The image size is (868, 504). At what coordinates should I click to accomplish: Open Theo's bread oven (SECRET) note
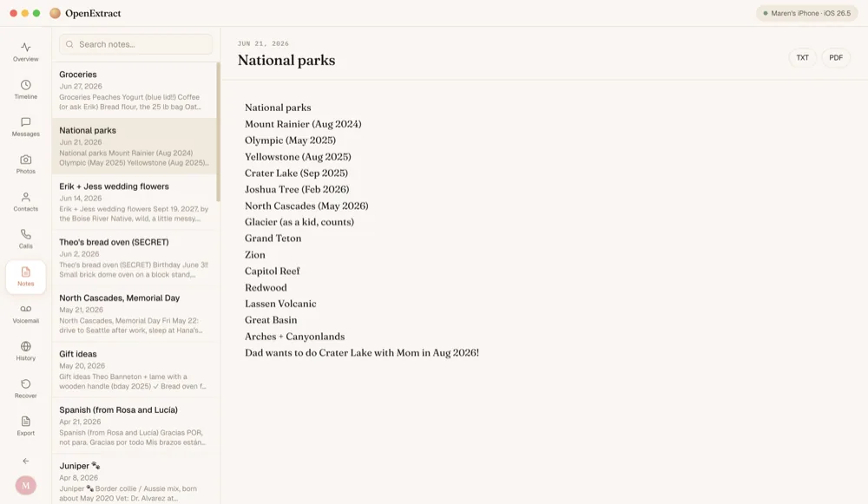[134, 258]
